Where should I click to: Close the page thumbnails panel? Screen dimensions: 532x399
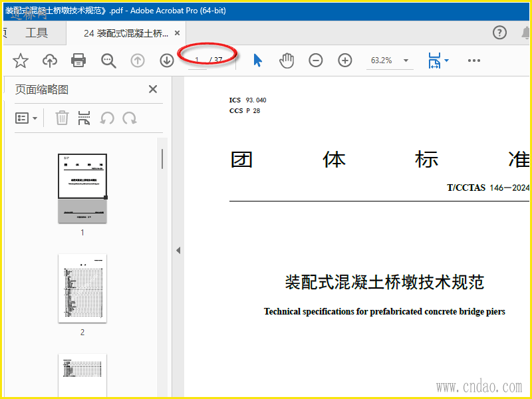pos(153,89)
